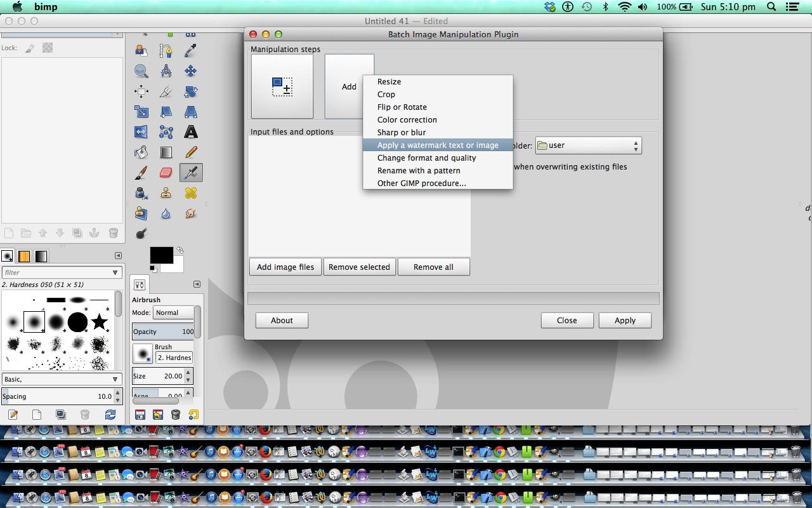Select the Ink tool
Viewport: 812px width, 508px height.
[x=141, y=193]
